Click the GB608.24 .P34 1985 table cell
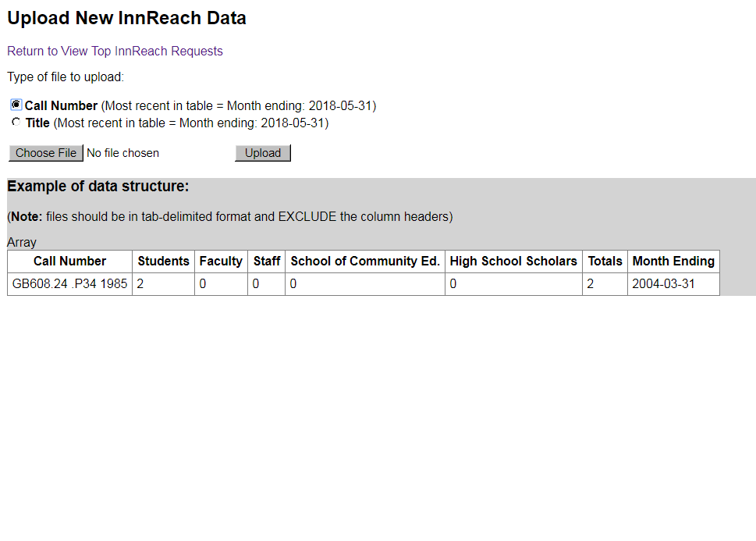756x541 pixels. tap(69, 284)
